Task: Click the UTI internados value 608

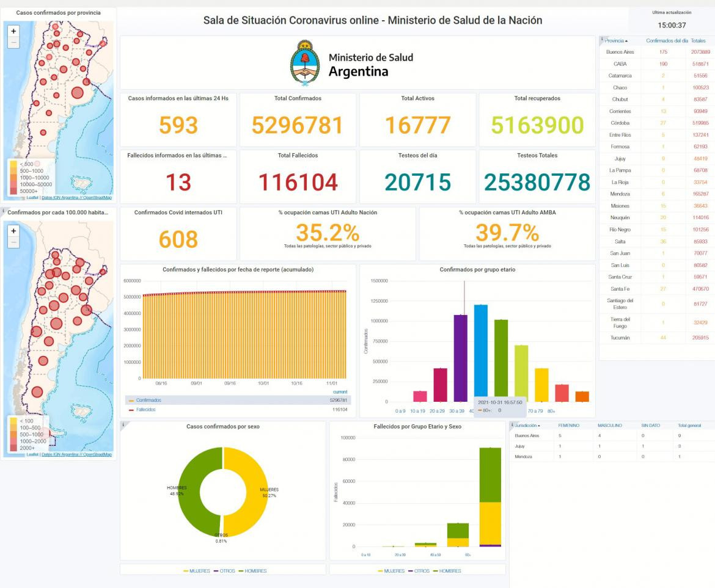Action: (178, 239)
